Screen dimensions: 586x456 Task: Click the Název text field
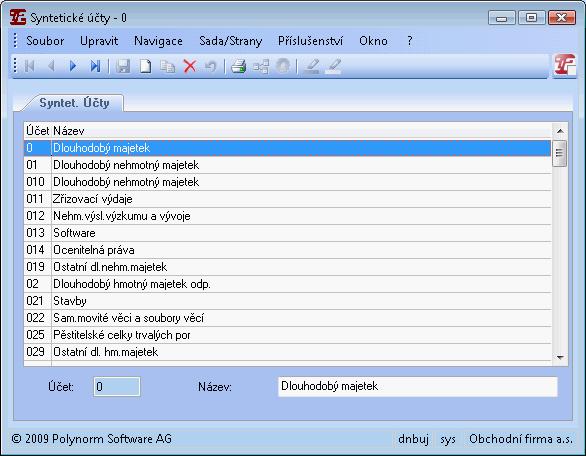pos(417,386)
